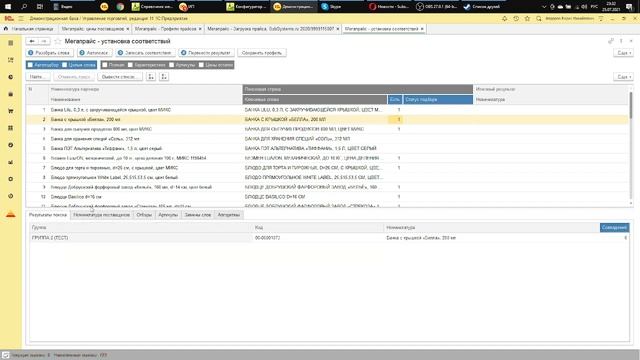
Task: Open the Отборы bottom tab
Action: pos(144,215)
